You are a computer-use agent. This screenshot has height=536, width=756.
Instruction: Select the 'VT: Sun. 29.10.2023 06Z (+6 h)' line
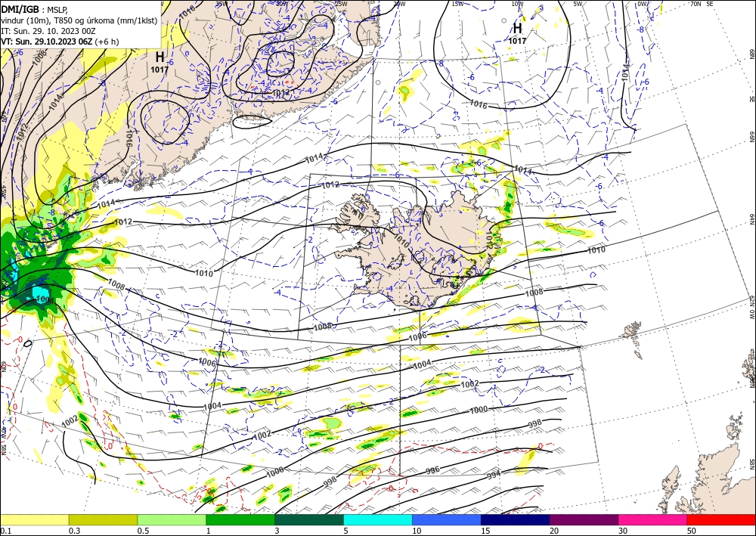(60, 42)
